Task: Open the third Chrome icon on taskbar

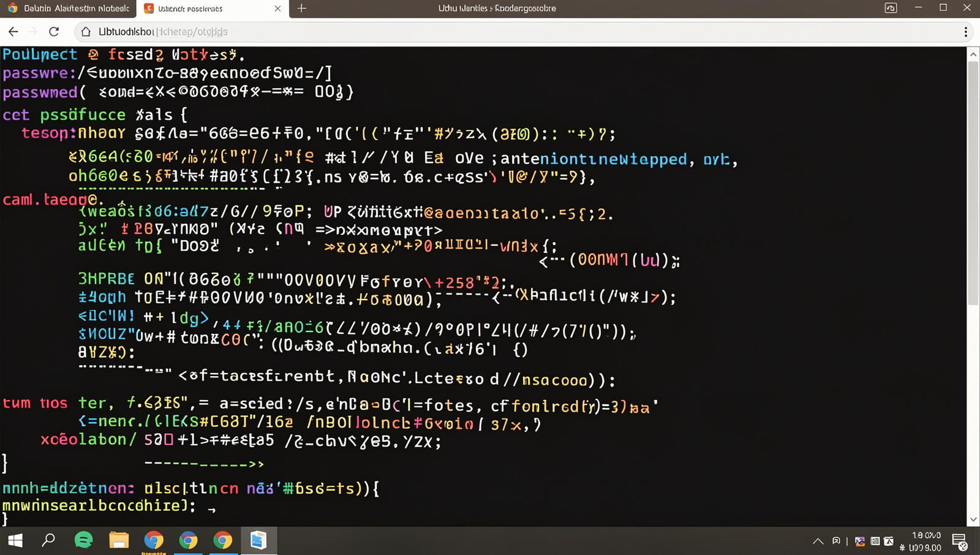Action: [223, 540]
